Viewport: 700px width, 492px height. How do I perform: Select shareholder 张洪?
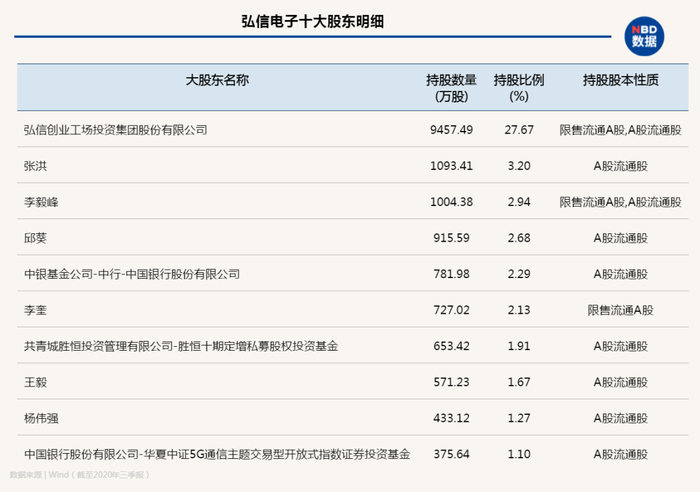[x=35, y=166]
